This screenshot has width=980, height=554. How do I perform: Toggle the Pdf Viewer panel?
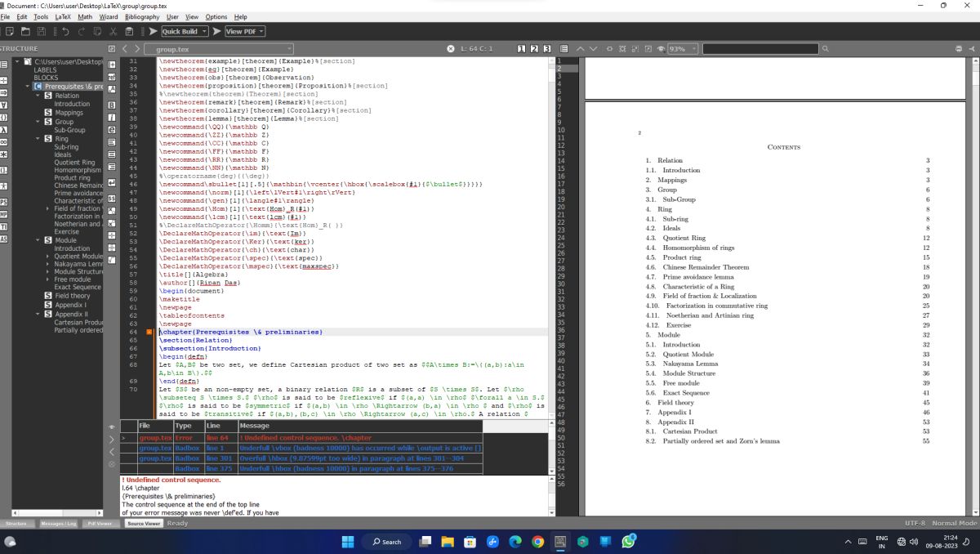pos(99,523)
